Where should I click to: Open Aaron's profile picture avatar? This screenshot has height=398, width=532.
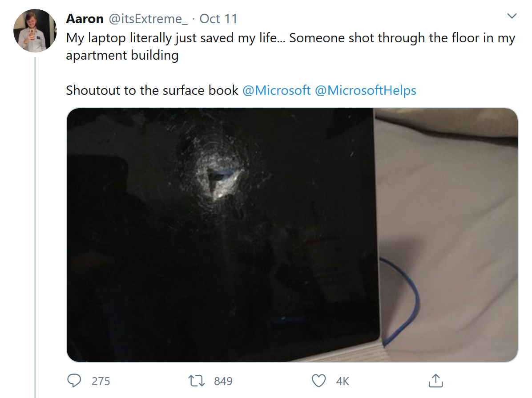35,30
